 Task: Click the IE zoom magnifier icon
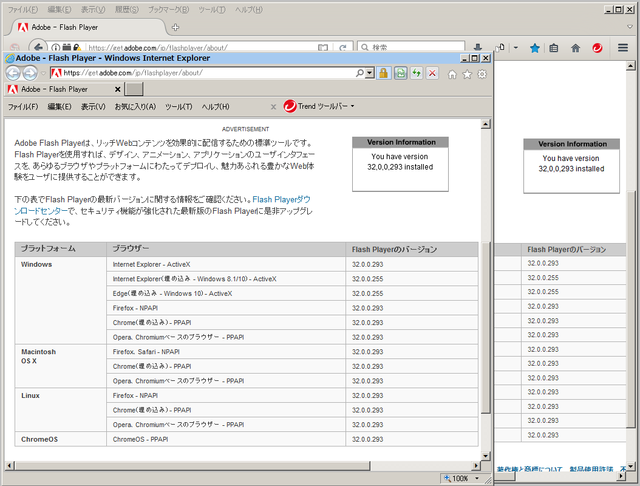click(x=448, y=478)
